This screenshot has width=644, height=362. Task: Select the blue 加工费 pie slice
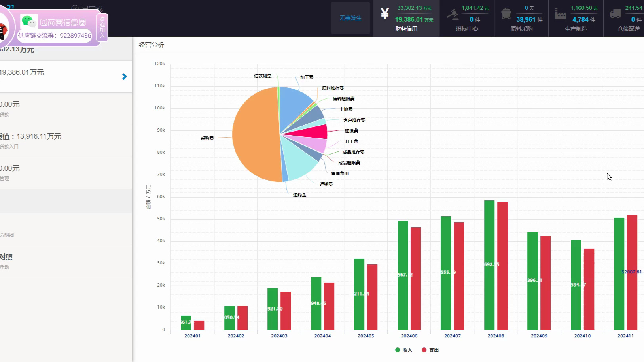[x=295, y=107]
